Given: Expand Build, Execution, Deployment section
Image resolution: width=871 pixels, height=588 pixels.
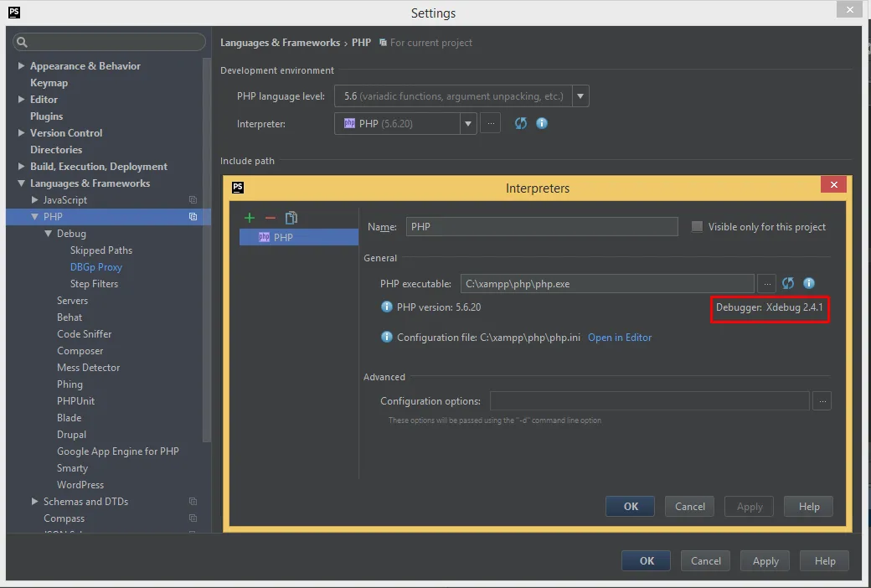Looking at the screenshot, I should click(21, 166).
